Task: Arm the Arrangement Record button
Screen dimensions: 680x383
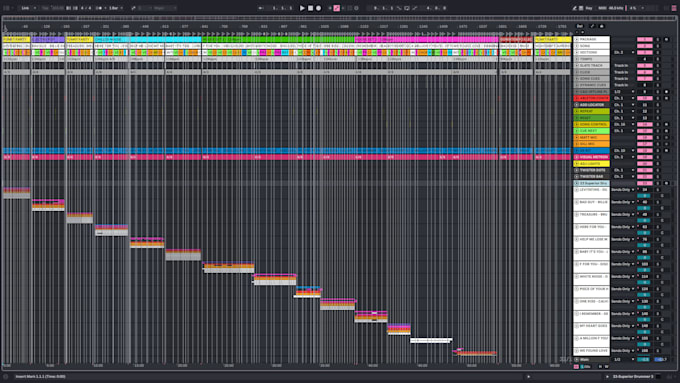Action: pos(318,8)
